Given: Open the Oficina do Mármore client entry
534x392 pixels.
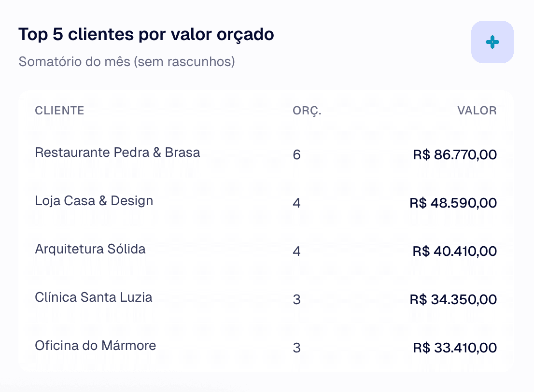Looking at the screenshot, I should (95, 346).
